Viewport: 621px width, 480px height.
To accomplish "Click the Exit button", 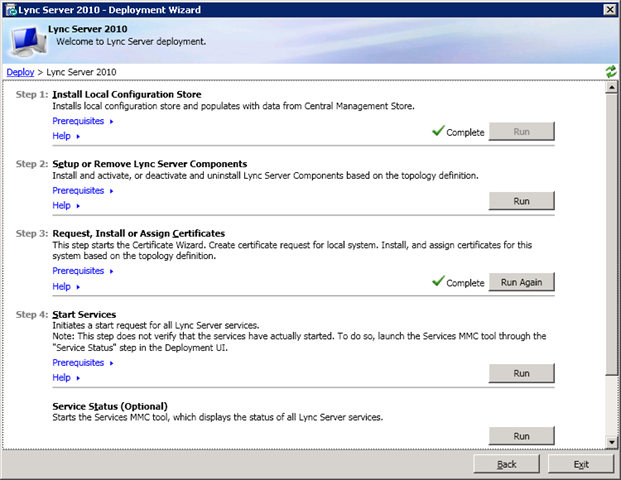I will pyautogui.click(x=581, y=464).
